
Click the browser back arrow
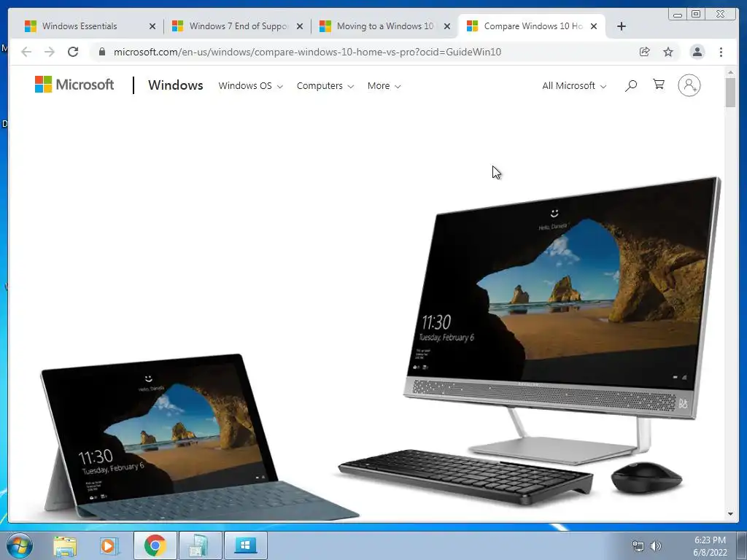[x=26, y=52]
